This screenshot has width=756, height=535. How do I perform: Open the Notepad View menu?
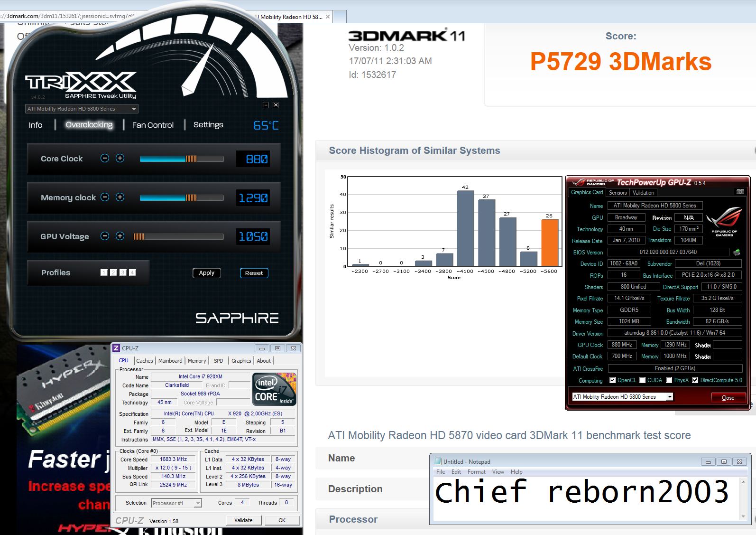point(498,472)
